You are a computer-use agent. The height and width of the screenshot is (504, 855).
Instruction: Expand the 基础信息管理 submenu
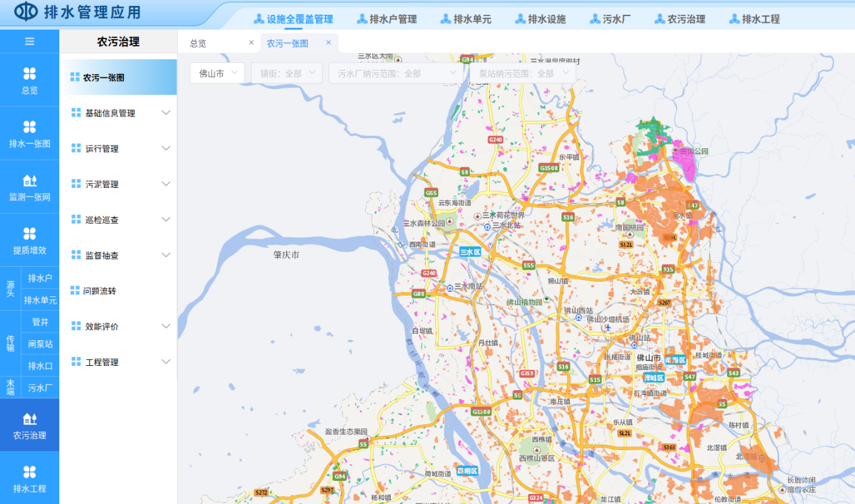pyautogui.click(x=118, y=113)
